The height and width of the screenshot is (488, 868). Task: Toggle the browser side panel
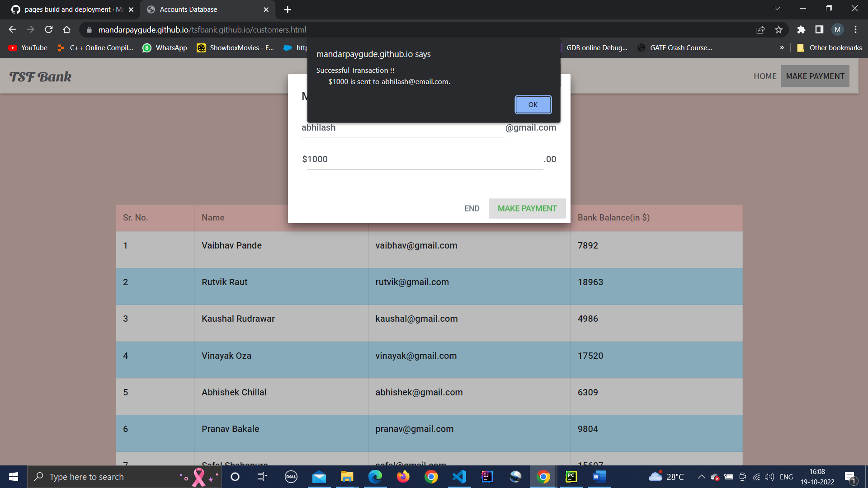coord(819,29)
